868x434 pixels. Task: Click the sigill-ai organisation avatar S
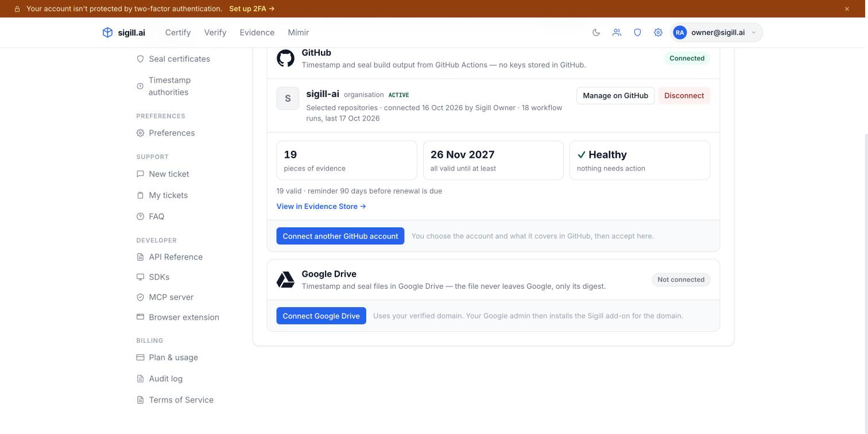(288, 99)
